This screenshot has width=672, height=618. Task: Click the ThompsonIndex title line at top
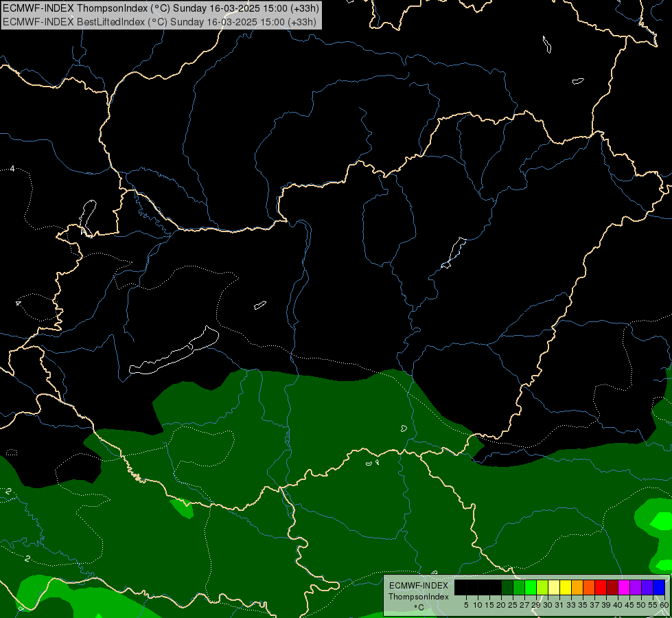(161, 8)
